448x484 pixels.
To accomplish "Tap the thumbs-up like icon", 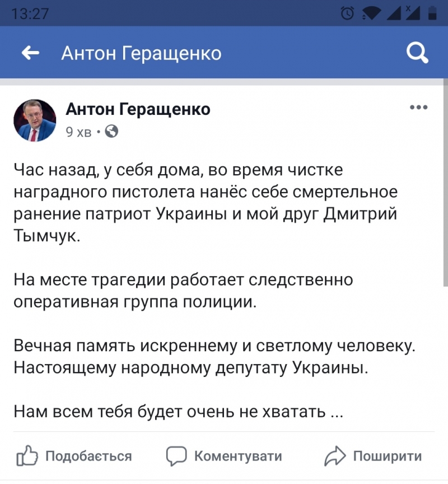I will tap(27, 455).
